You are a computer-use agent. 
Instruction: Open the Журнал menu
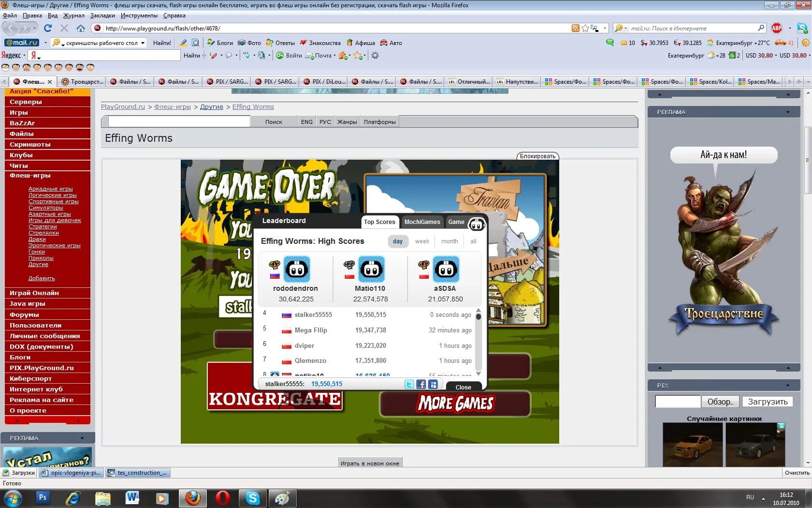[x=73, y=15]
